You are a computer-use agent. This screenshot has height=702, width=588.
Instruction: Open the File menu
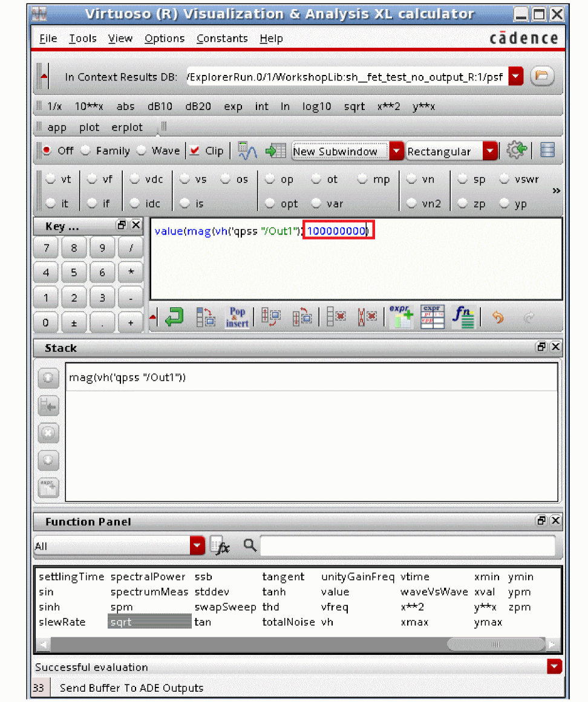click(48, 39)
